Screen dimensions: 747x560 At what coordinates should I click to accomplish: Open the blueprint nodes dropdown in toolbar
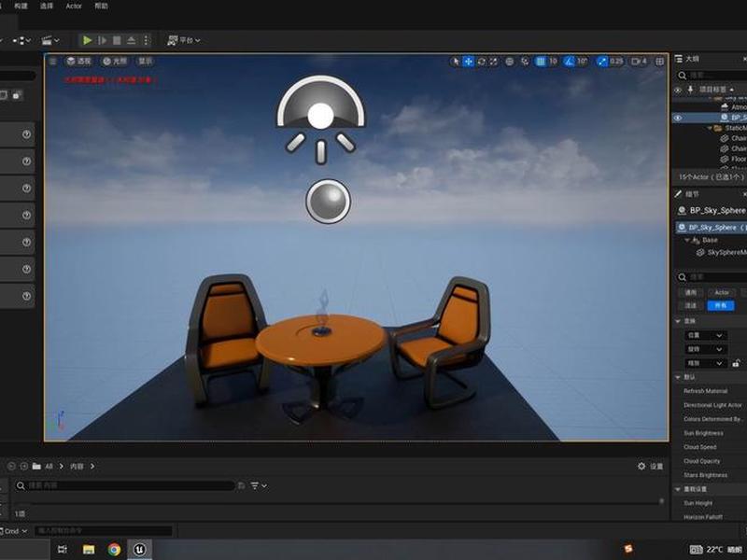pos(21,40)
